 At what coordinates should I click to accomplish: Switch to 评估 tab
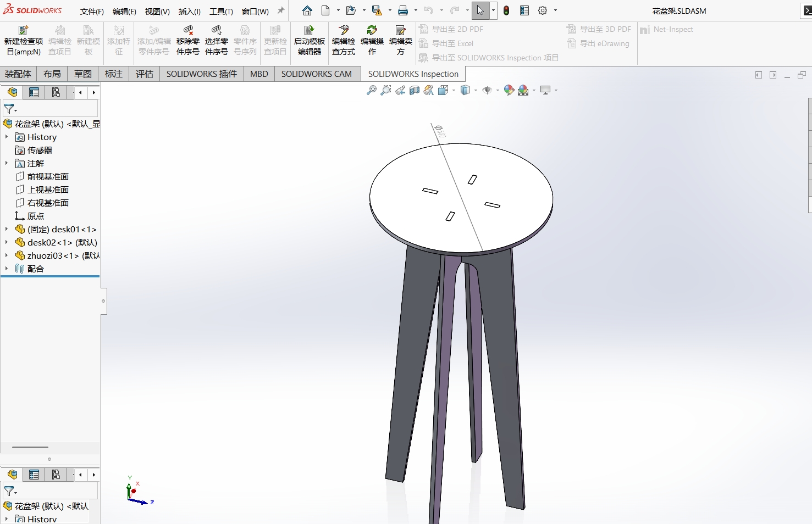[x=145, y=74]
